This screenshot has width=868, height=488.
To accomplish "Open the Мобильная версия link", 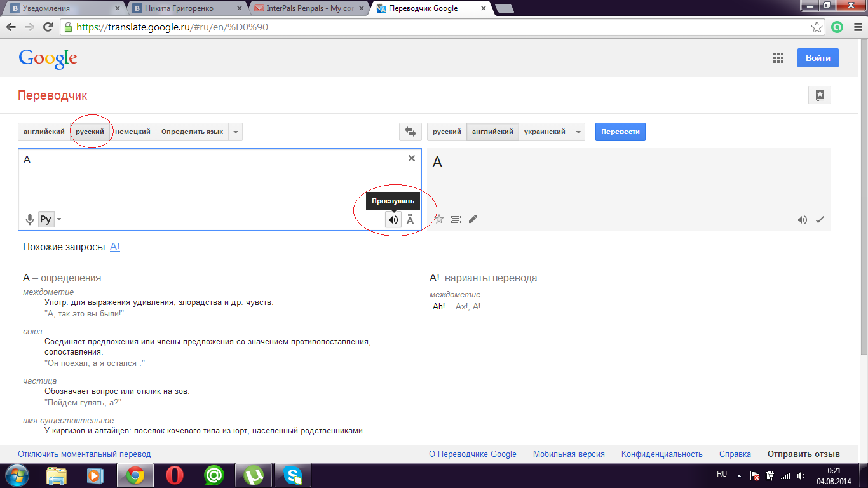I will (x=569, y=454).
